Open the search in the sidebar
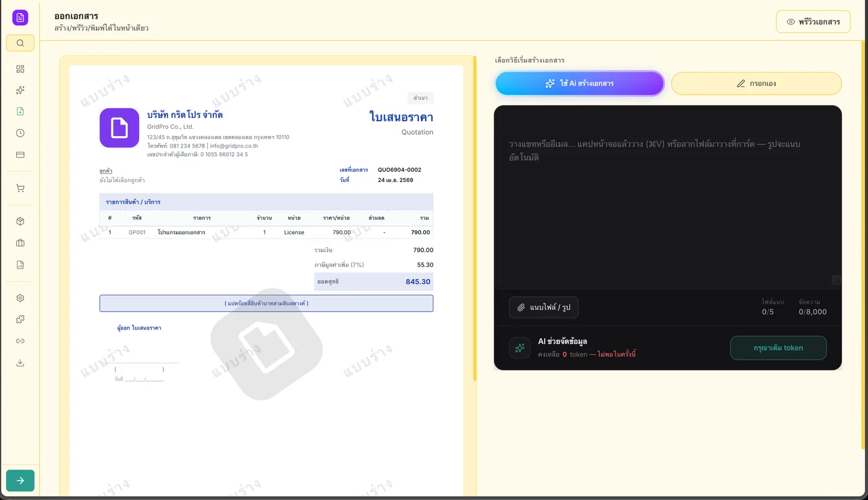 (x=20, y=43)
